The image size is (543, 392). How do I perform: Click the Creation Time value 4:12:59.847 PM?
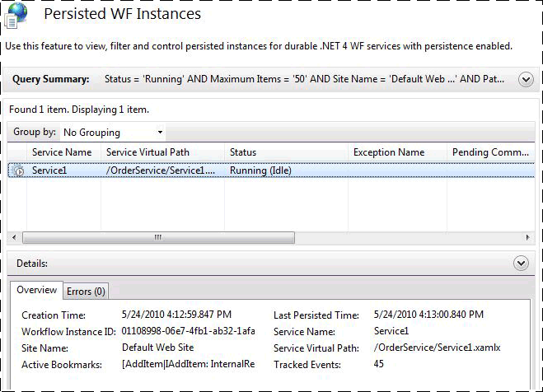pyautogui.click(x=176, y=315)
